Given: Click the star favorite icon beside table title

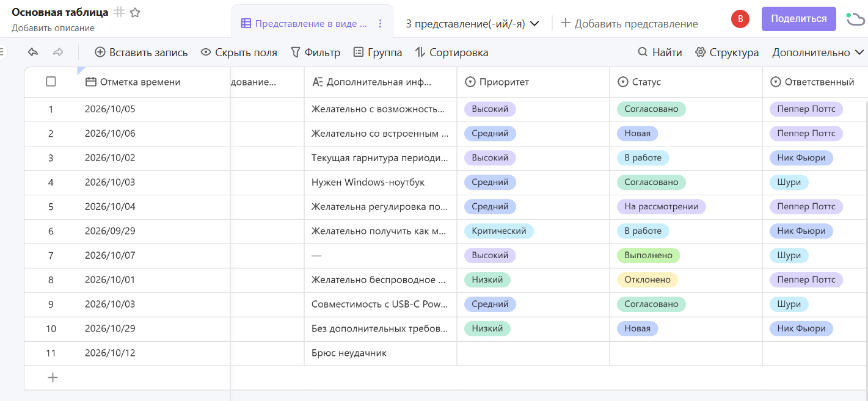Looking at the screenshot, I should pos(135,12).
